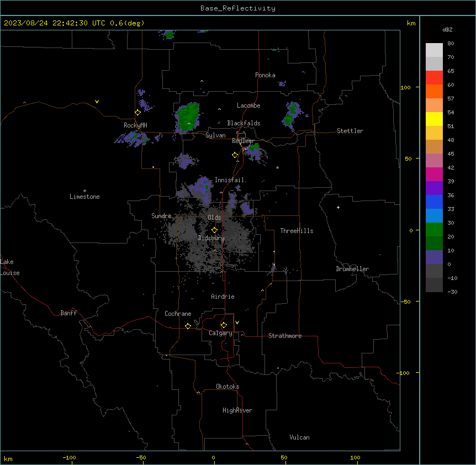Click the Sundre label
The width and height of the screenshot is (476, 465).
[161, 216]
